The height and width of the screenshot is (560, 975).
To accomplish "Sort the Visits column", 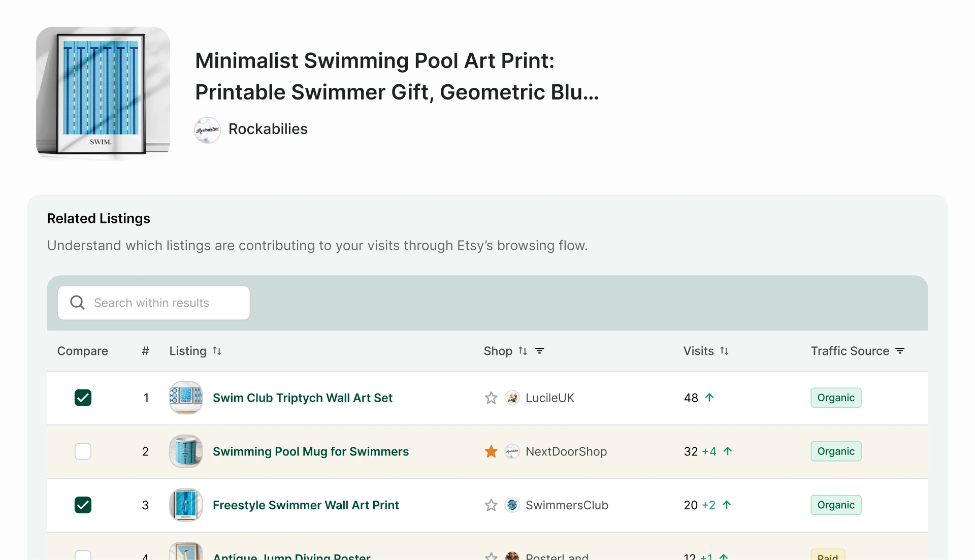I will (x=724, y=351).
